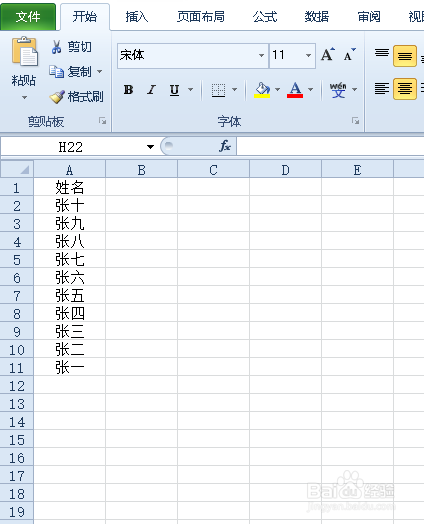Open the copy (复制) dropdown arrow
Image resolution: width=424 pixels, height=524 pixels.
pos(99,72)
